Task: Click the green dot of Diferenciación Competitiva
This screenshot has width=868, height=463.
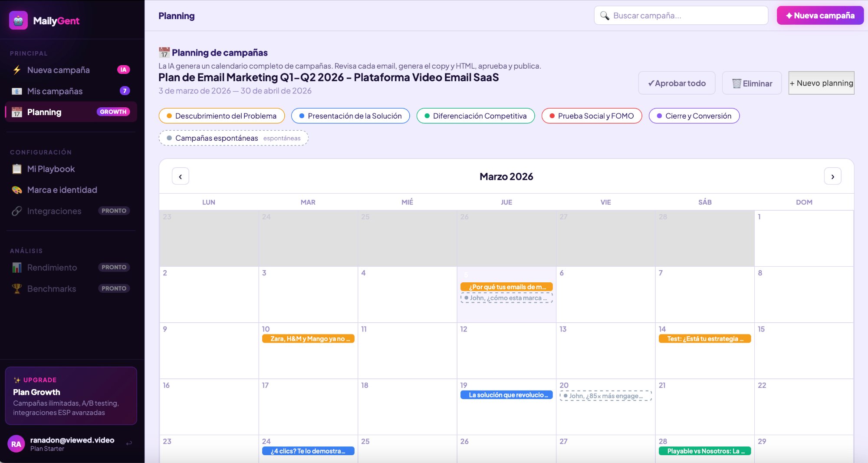Action: (x=427, y=116)
